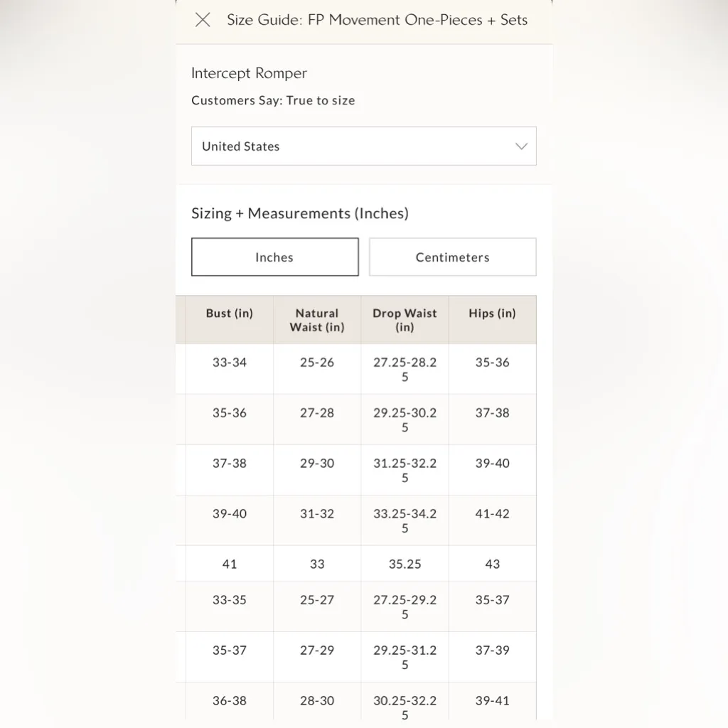Click the 29-30 natural waist cell

point(317,464)
